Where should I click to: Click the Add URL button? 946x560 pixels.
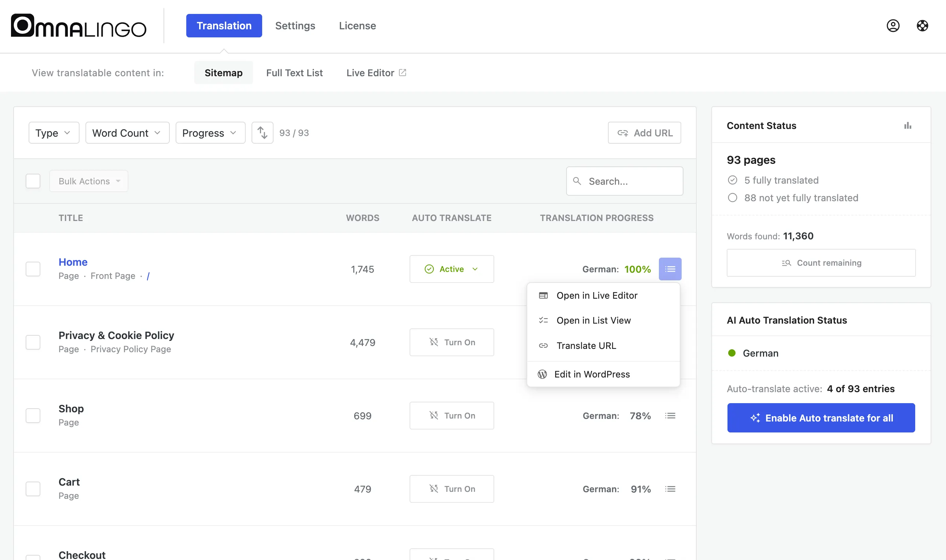pos(644,133)
